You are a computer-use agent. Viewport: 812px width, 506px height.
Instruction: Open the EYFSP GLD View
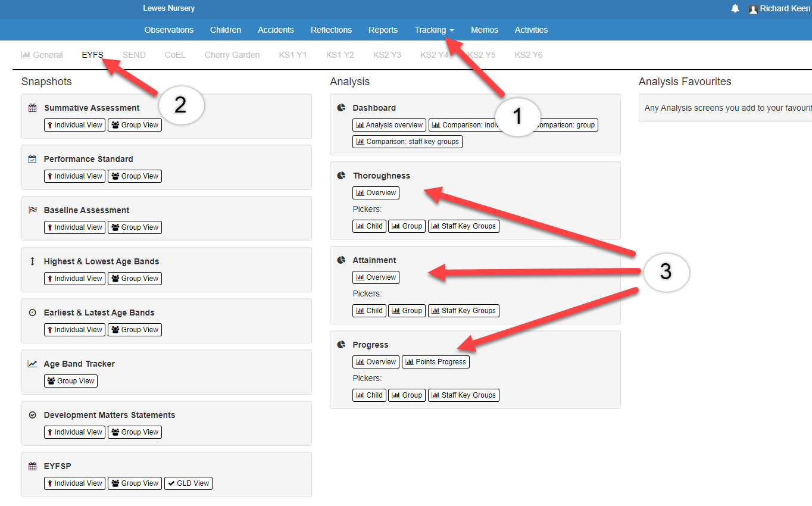coord(188,483)
